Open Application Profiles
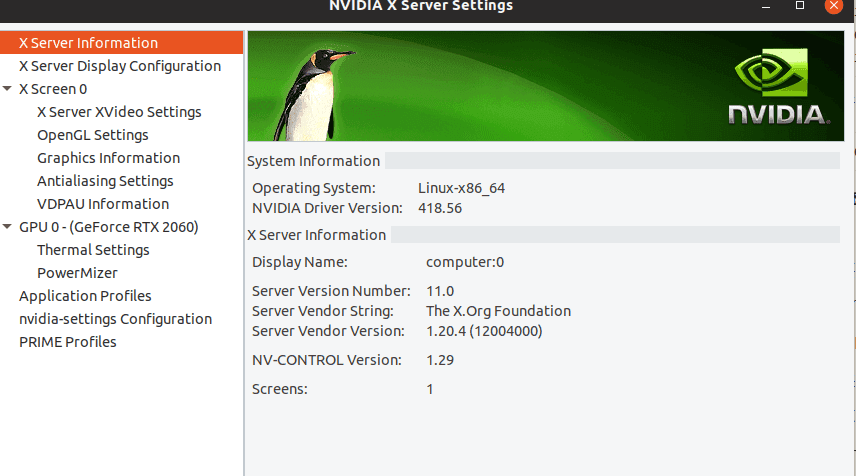This screenshot has width=856, height=476. 85,296
